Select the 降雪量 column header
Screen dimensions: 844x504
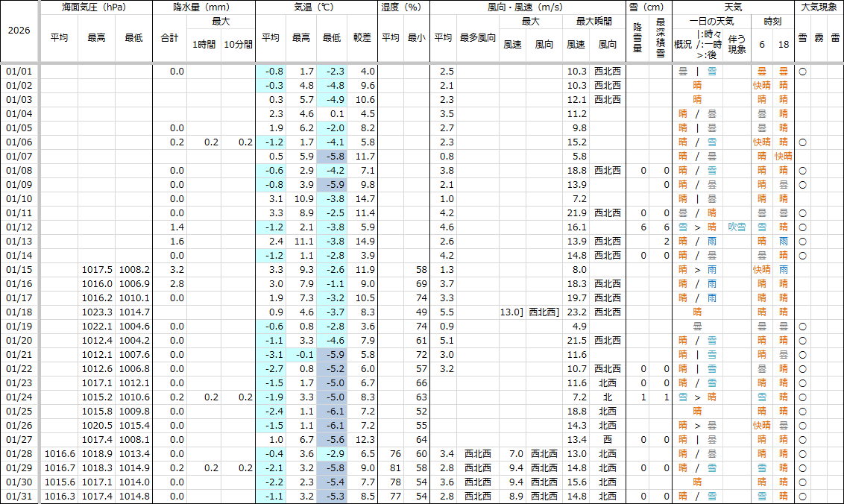[x=638, y=37]
